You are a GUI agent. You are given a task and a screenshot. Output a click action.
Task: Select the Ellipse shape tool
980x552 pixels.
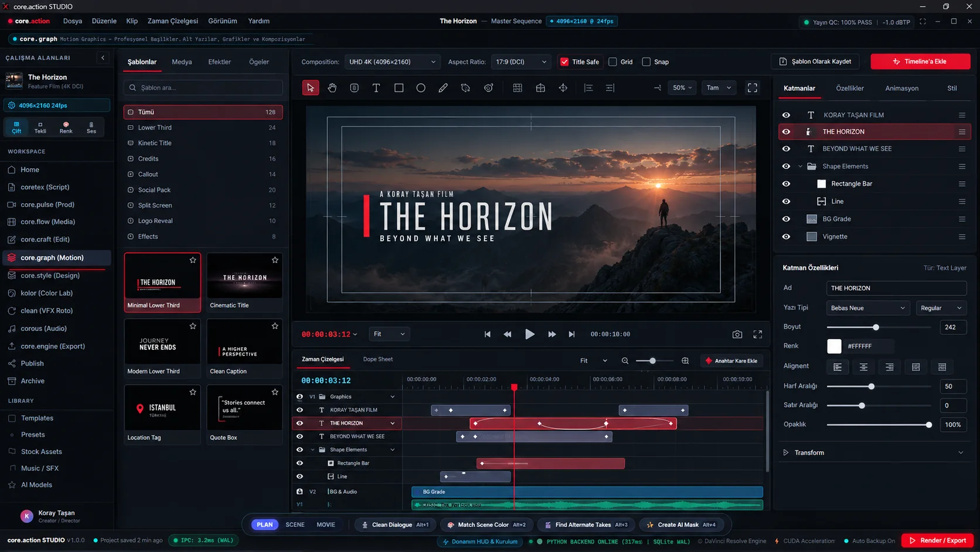coord(421,88)
